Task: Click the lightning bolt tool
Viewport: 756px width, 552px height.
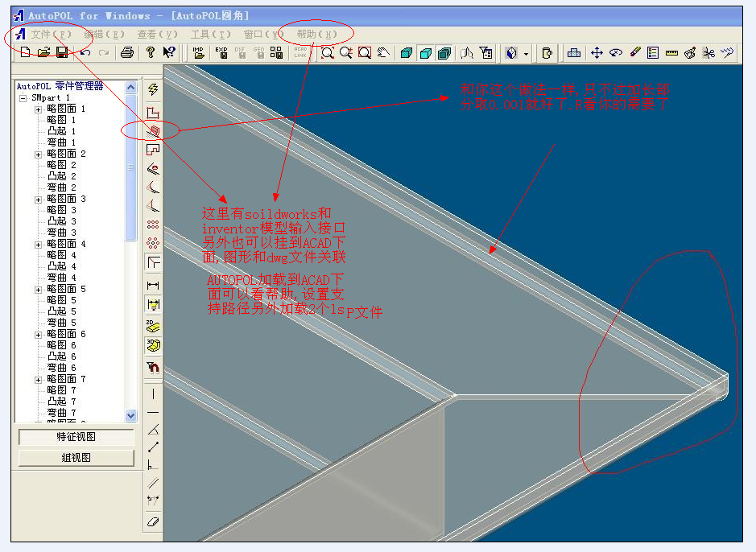Action: coord(153,89)
